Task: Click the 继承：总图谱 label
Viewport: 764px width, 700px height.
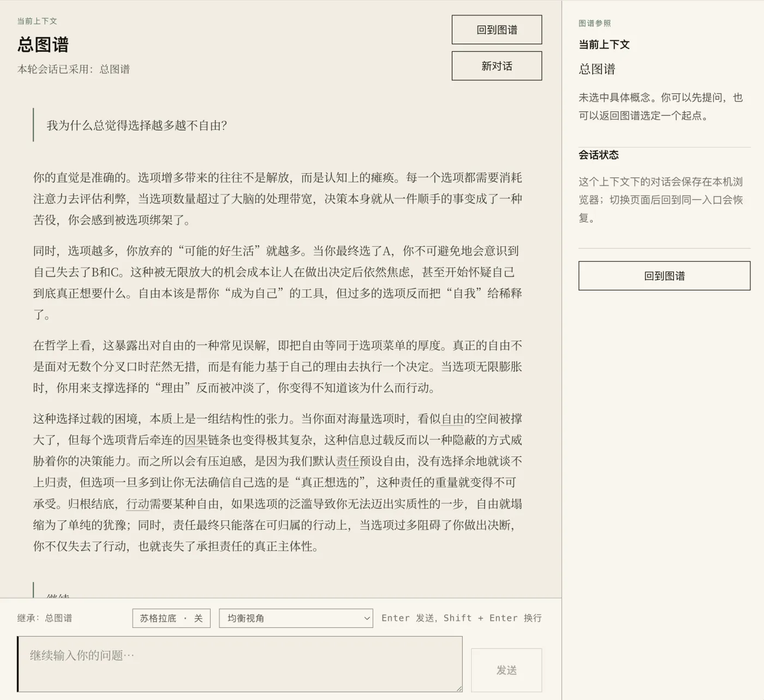Action: (x=45, y=618)
